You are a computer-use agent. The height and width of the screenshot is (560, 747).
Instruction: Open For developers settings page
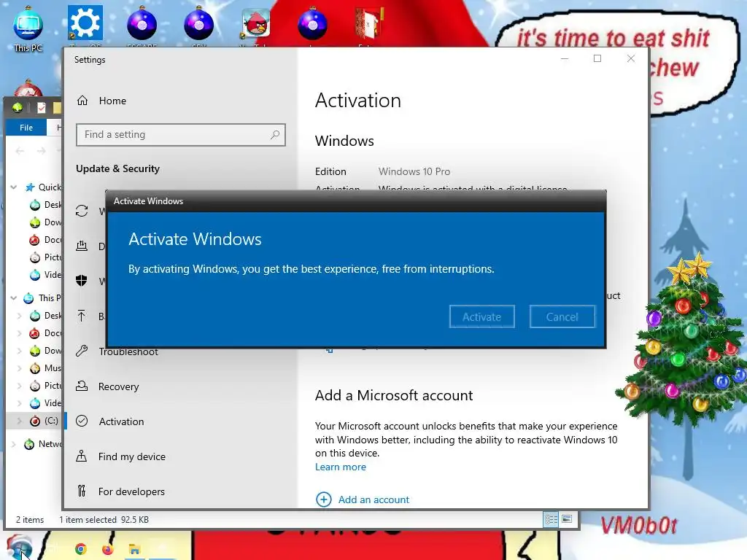click(131, 491)
